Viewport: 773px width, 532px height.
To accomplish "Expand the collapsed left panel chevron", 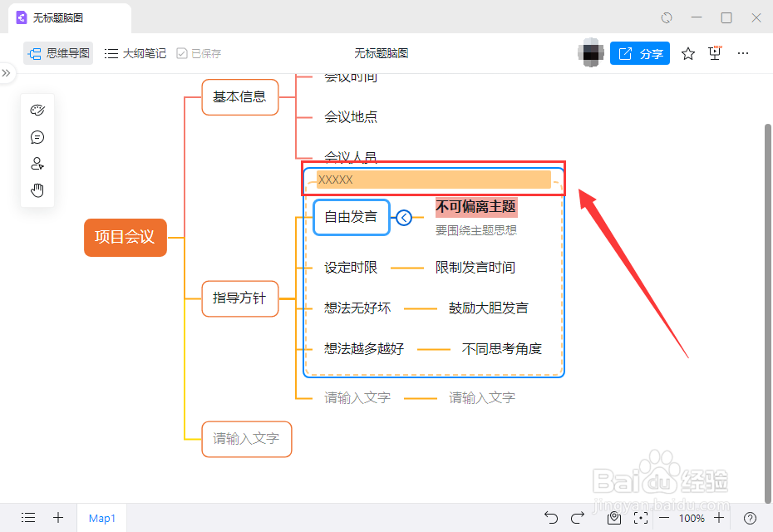I will pos(8,72).
